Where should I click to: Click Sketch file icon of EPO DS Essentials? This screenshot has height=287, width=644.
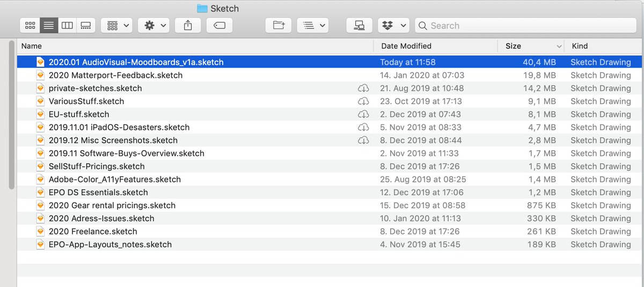[x=40, y=192]
